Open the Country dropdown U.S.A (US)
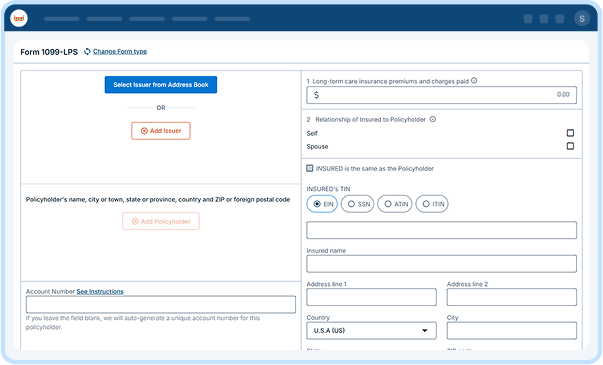Screen dimensions: 603x365 [371, 331]
